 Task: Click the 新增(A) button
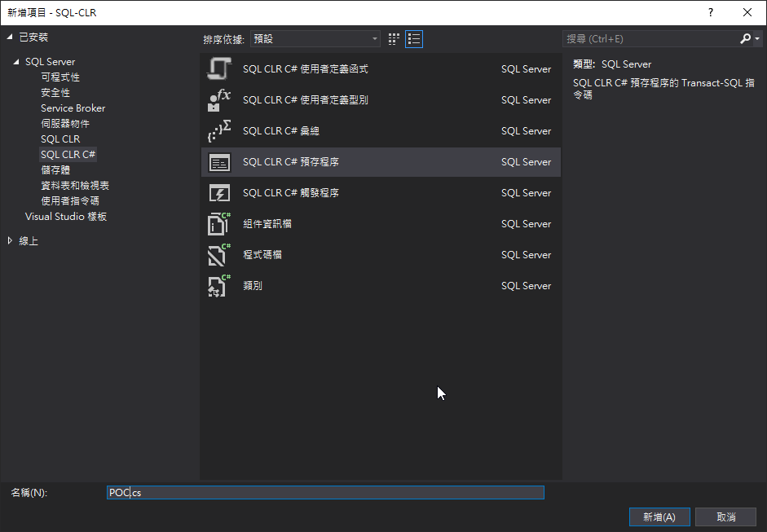[x=659, y=517]
